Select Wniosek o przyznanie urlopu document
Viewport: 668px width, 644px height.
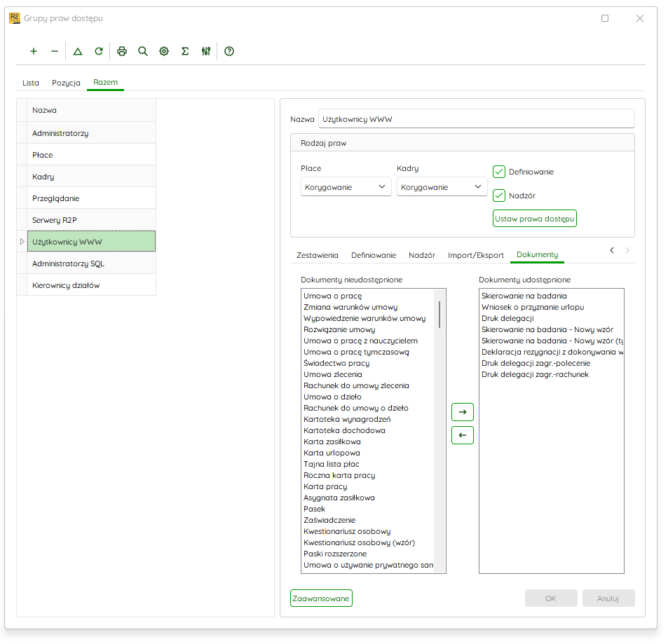(x=533, y=307)
